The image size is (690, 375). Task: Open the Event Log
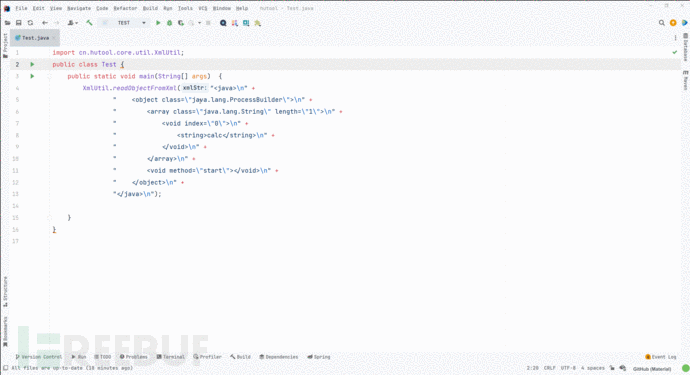(x=661, y=357)
